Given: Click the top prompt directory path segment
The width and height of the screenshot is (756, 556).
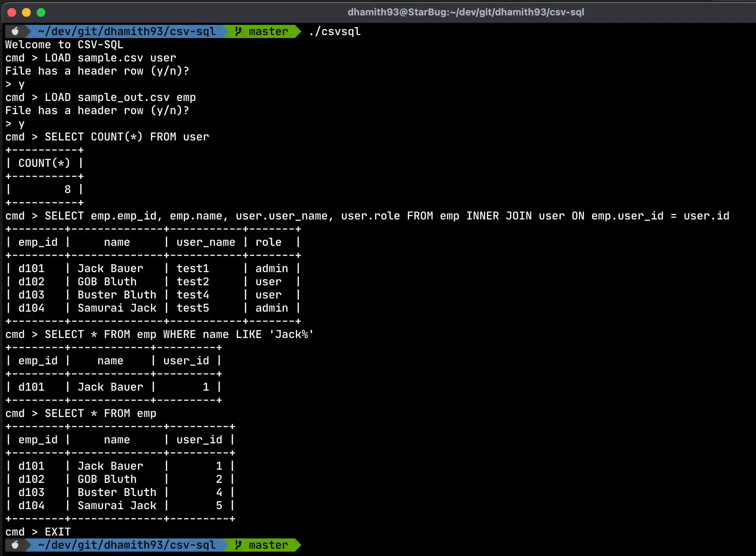Looking at the screenshot, I should click(x=127, y=31).
